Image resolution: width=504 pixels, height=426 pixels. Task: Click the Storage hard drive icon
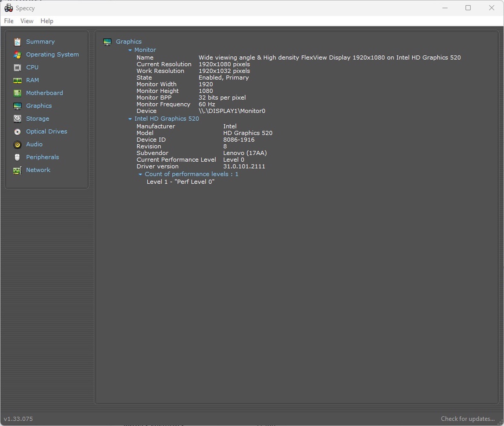tap(17, 119)
